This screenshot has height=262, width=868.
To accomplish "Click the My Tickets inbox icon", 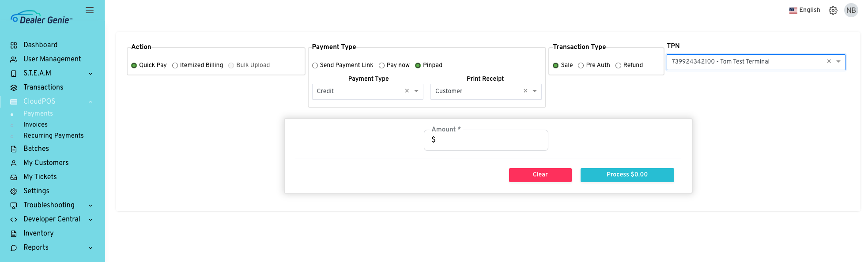I will [x=14, y=177].
